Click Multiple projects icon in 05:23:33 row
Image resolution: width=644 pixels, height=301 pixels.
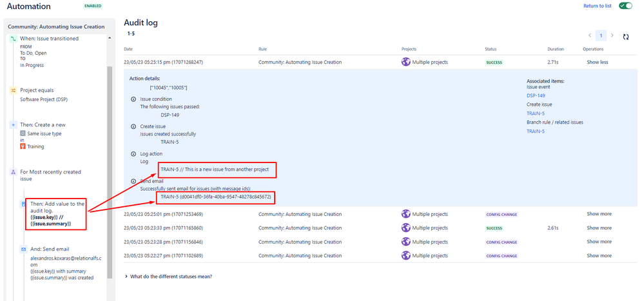(405, 228)
